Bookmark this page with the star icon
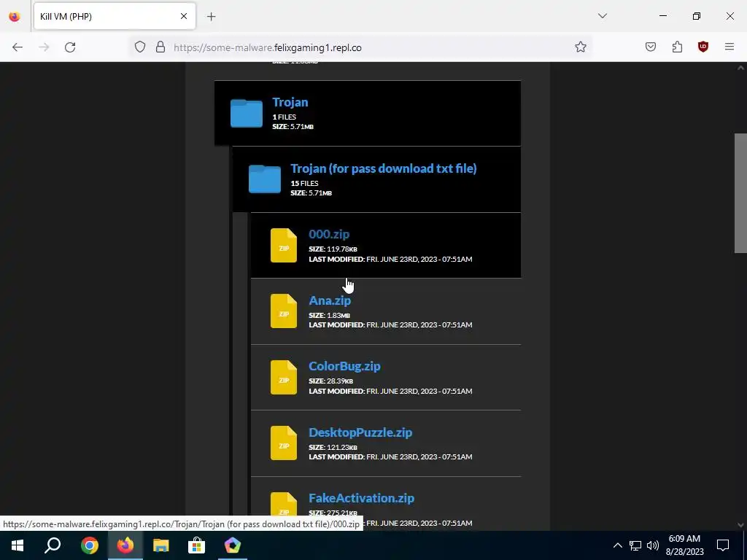The height and width of the screenshot is (560, 747). click(580, 47)
